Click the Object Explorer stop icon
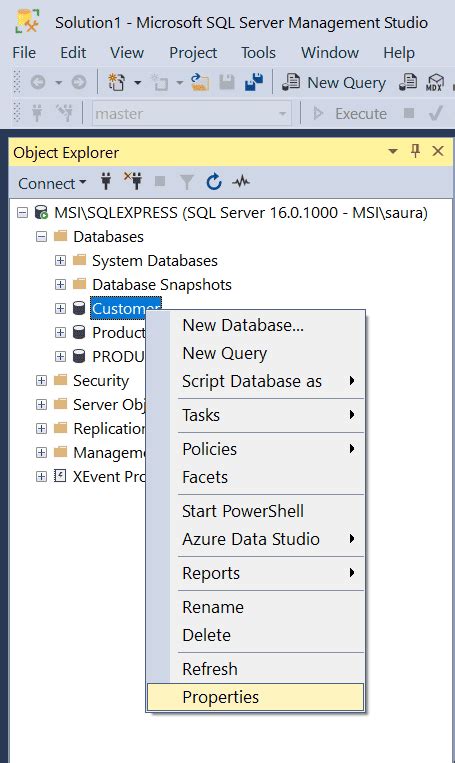This screenshot has height=763, width=455. (x=160, y=182)
